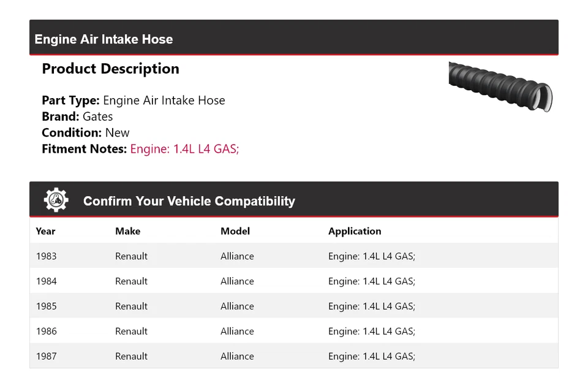Click the gear icon beside Confirm Your Vehicle Compatibility
The width and height of the screenshot is (588, 388).
(56, 200)
